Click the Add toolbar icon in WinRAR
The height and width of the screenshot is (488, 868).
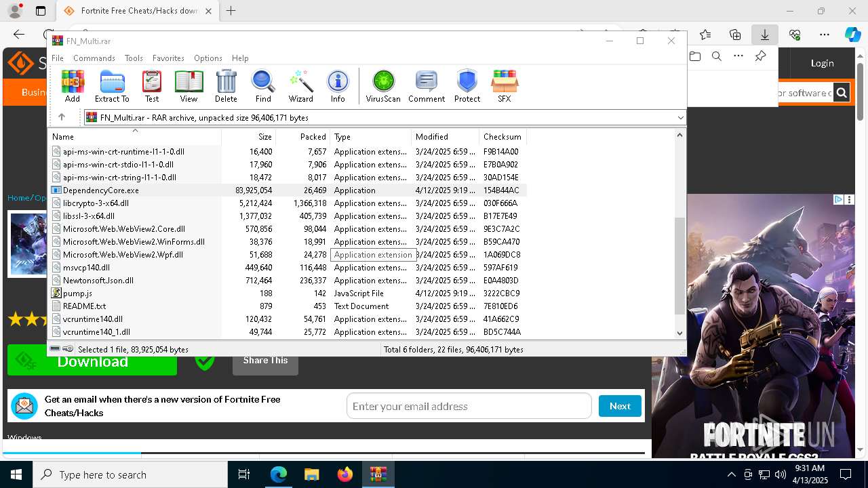[x=73, y=86]
